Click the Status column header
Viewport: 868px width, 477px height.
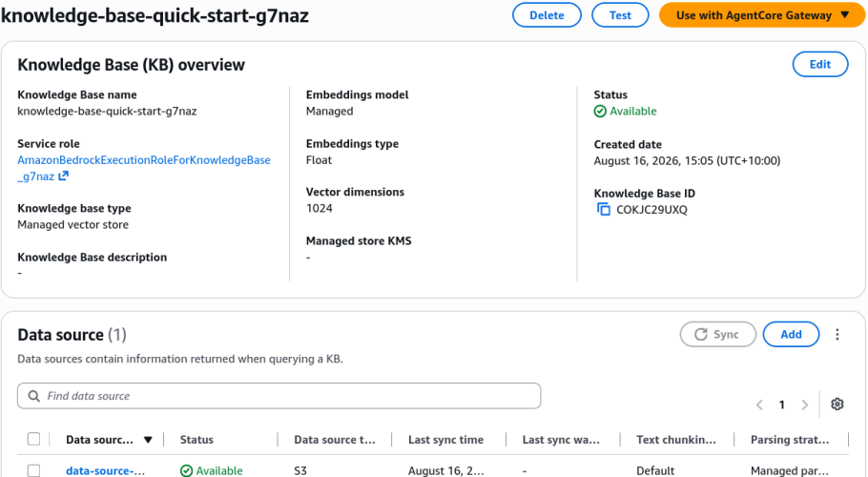pos(196,440)
